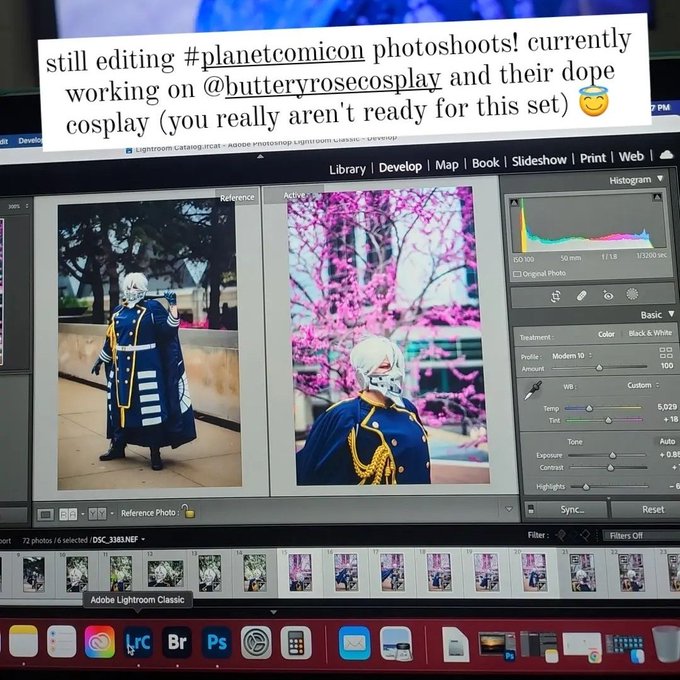Click the Reference photo preview
This screenshot has width=680, height=680.
[148, 345]
